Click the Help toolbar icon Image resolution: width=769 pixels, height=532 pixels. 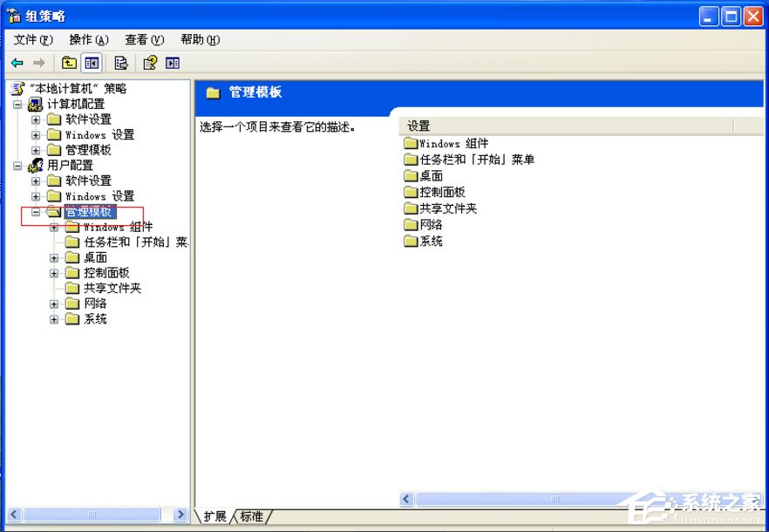(148, 62)
